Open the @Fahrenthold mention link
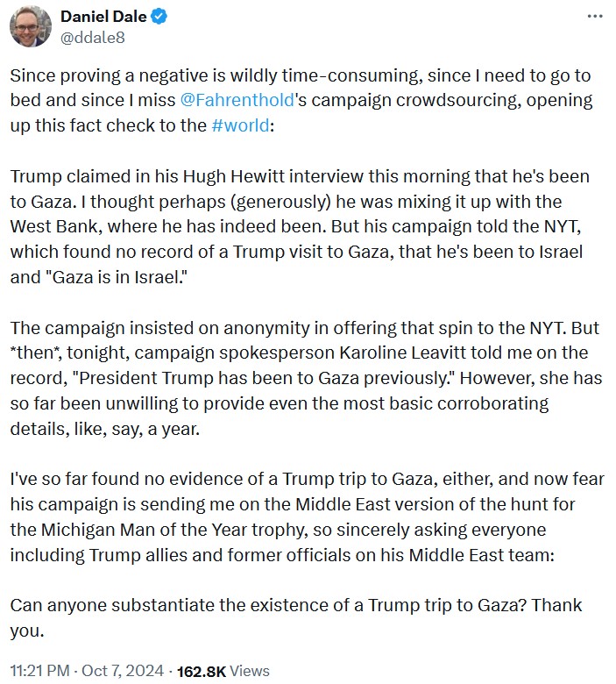The width and height of the screenshot is (616, 684). (x=237, y=100)
